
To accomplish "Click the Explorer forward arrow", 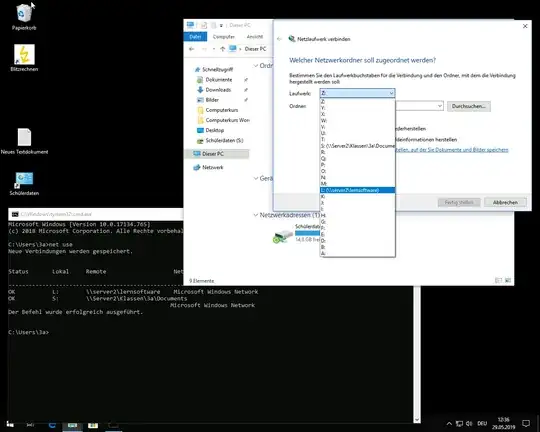I will (x=204, y=49).
